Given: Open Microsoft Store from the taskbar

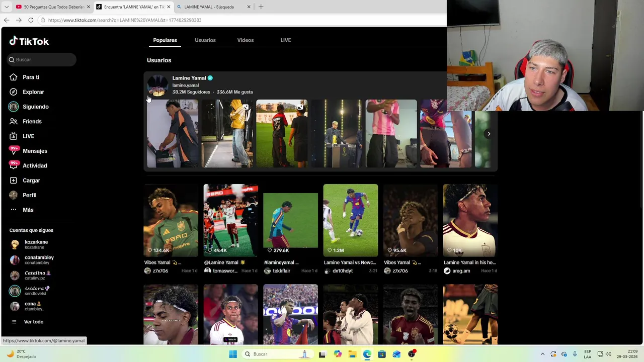Looking at the screenshot, I should 382,354.
